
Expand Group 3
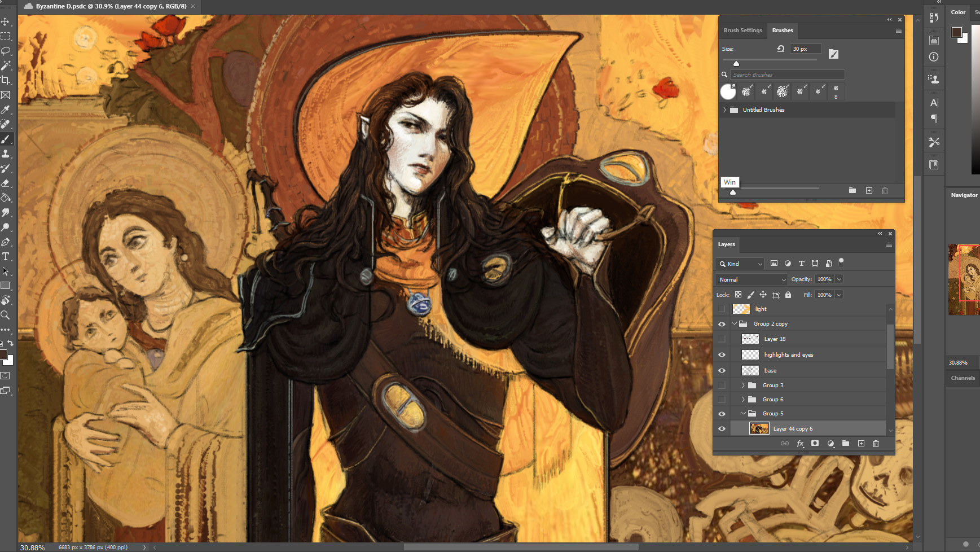743,385
